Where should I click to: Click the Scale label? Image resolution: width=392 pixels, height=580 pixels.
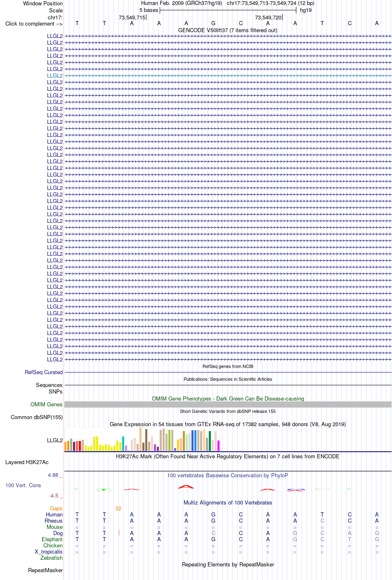click(x=56, y=10)
